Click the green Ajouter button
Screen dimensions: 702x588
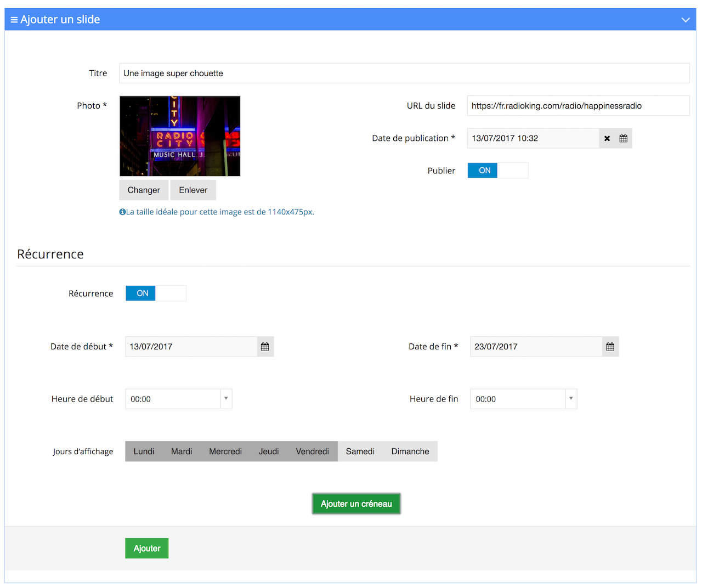click(146, 548)
